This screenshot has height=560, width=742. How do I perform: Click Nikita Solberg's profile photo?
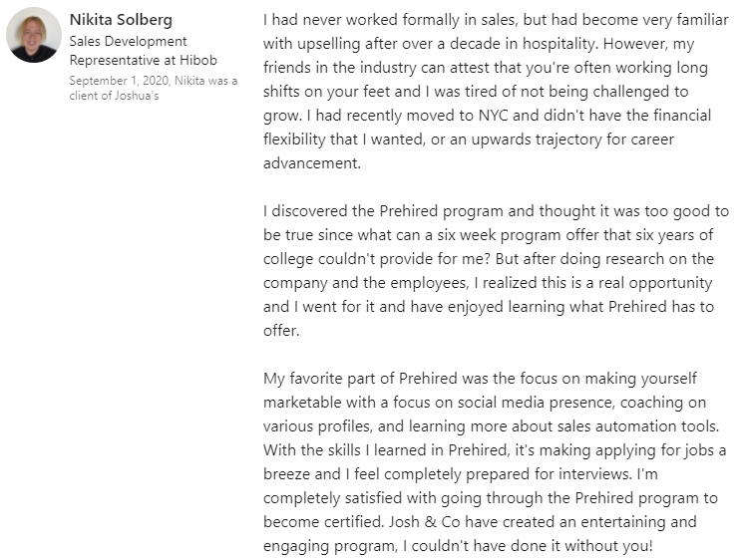point(33,35)
